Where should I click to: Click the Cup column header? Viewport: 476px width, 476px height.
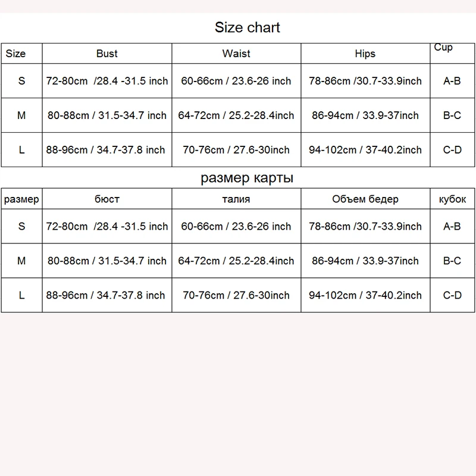tap(443, 48)
